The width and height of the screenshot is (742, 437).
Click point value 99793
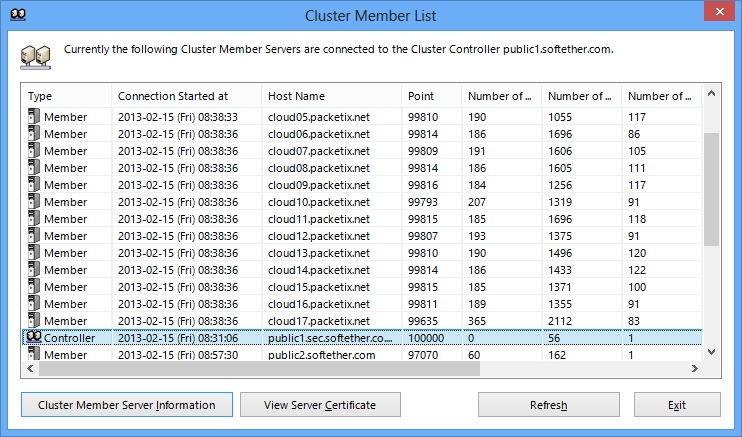[423, 202]
